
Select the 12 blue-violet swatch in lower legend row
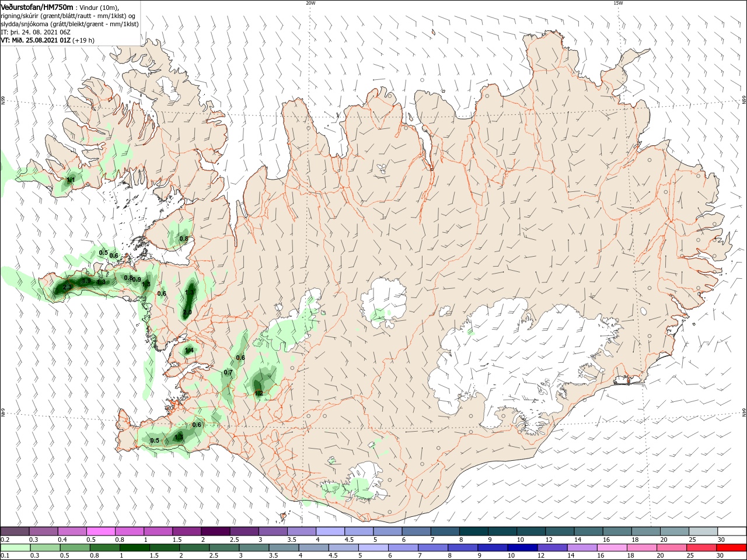pos(551,548)
